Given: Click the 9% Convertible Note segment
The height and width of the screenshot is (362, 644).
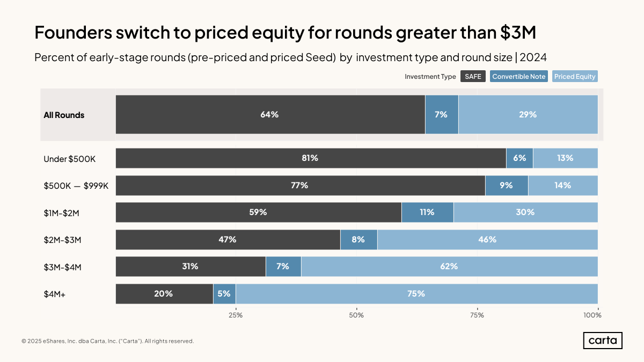Looking at the screenshot, I should tap(506, 186).
